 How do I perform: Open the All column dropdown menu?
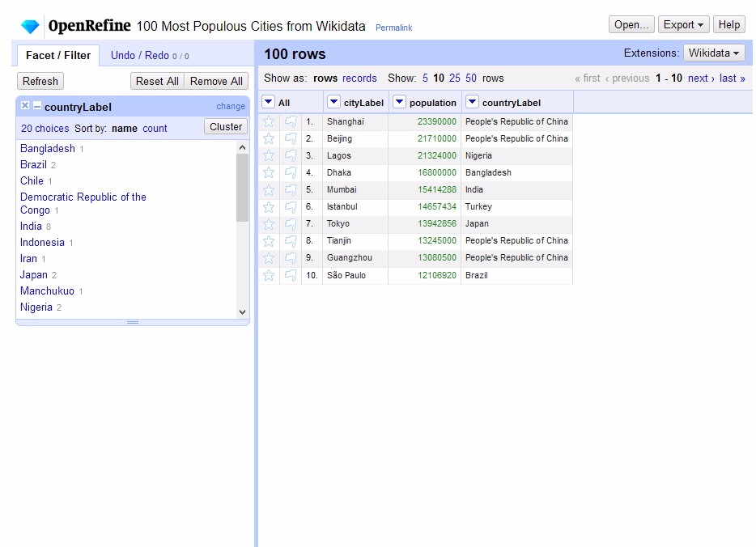coord(268,102)
